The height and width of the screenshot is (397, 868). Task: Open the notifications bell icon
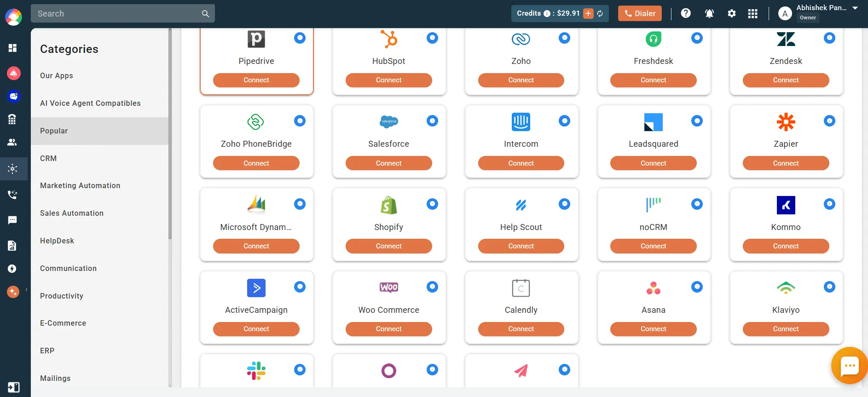click(x=709, y=14)
